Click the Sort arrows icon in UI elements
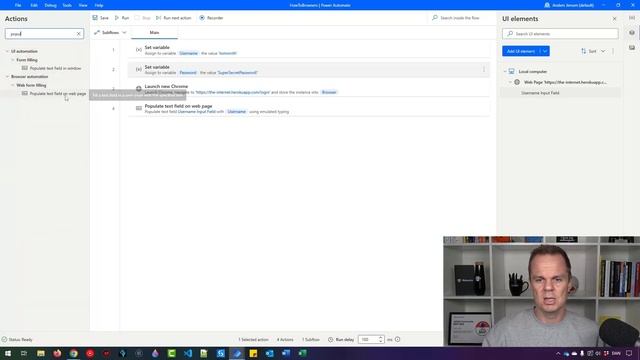 (x=584, y=51)
